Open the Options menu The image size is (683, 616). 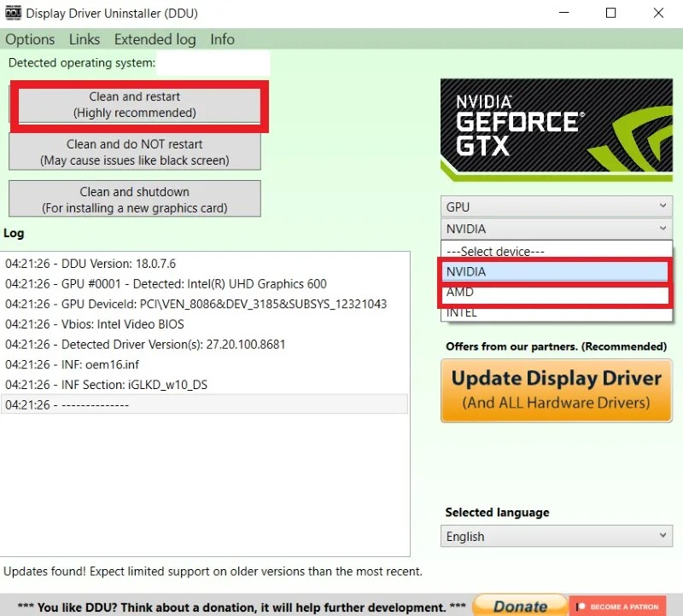[x=30, y=39]
